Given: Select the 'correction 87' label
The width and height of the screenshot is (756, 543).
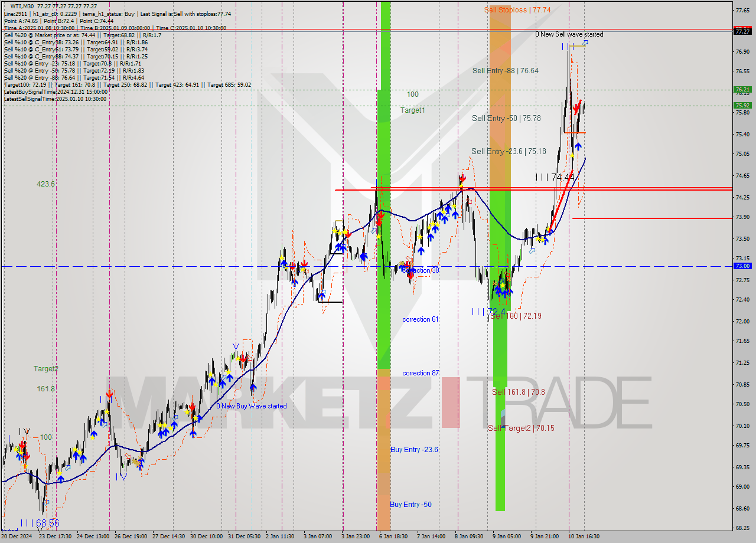Looking at the screenshot, I should (x=421, y=373).
